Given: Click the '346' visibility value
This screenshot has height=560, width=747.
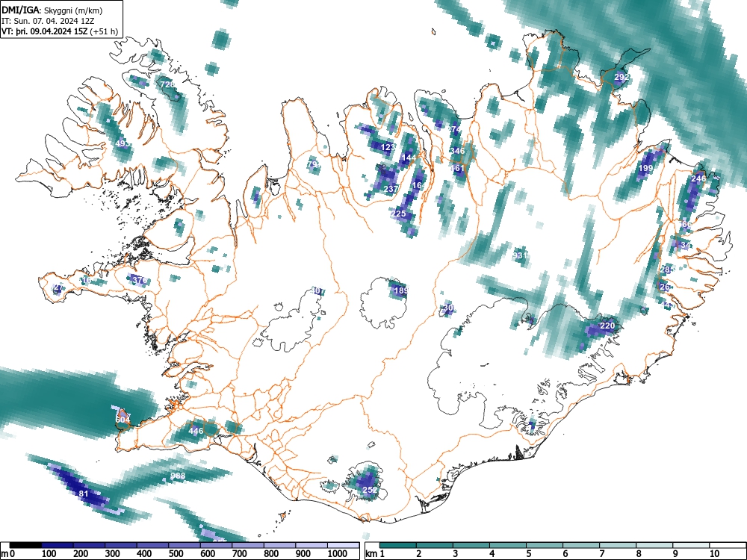Looking at the screenshot, I should pos(457,151).
